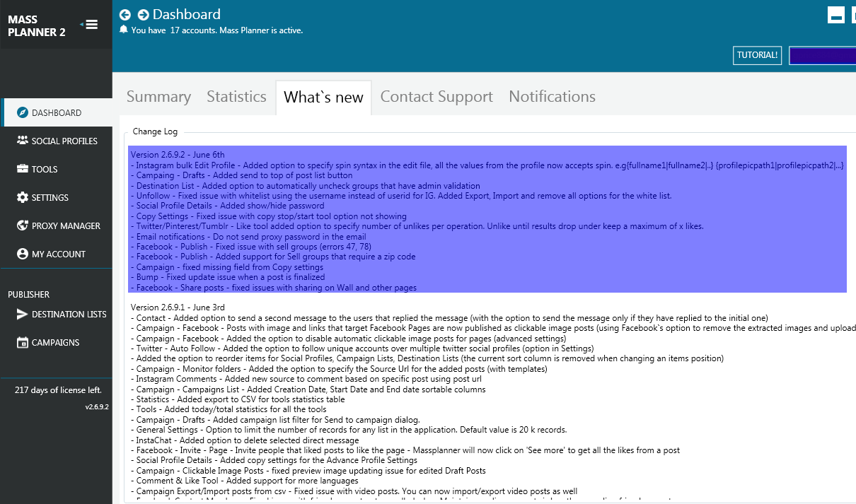The width and height of the screenshot is (856, 504).
Task: Click the back arrow beside Dashboard title
Action: (125, 15)
